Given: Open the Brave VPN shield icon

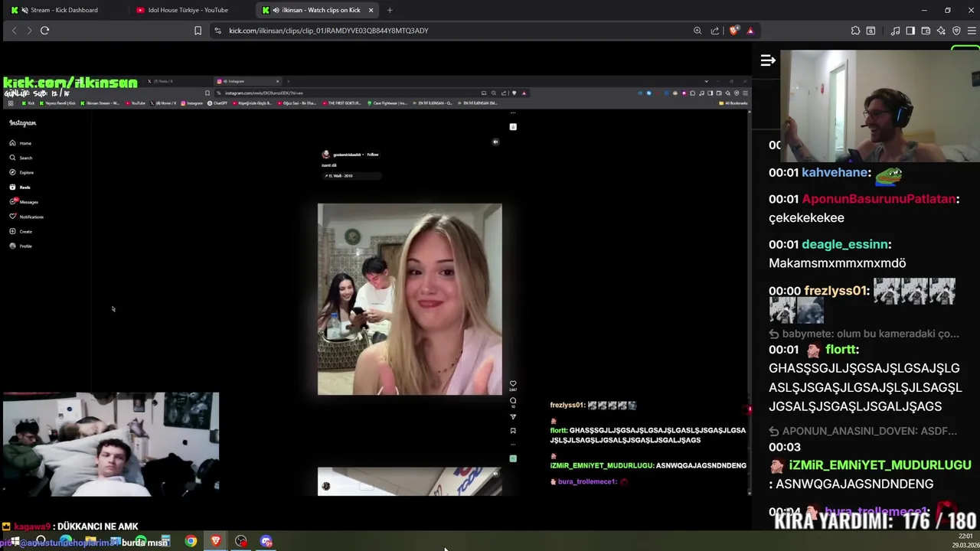Looking at the screenshot, I should coord(956,31).
